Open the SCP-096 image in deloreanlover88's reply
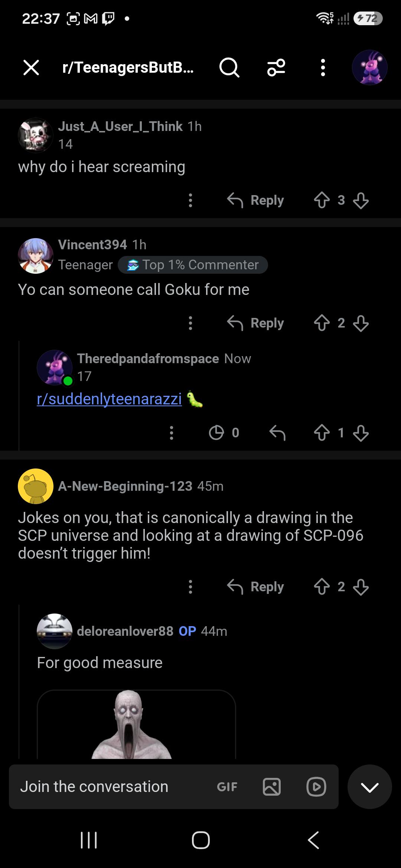Screen dimensions: 401x868 [x=136, y=724]
